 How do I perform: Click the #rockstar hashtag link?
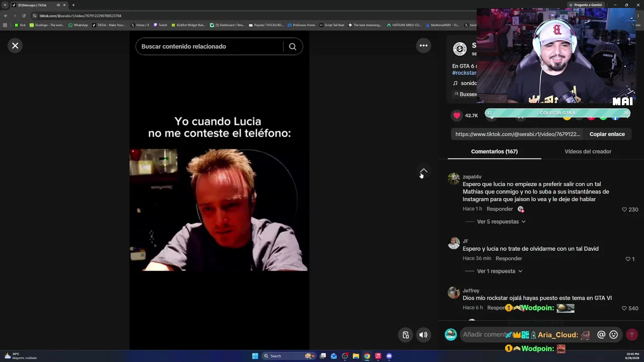pos(464,73)
